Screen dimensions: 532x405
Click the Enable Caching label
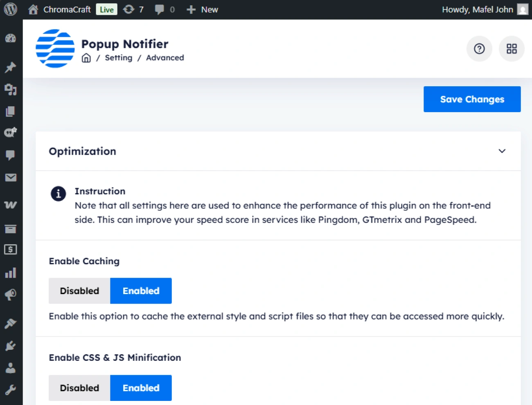[84, 261]
